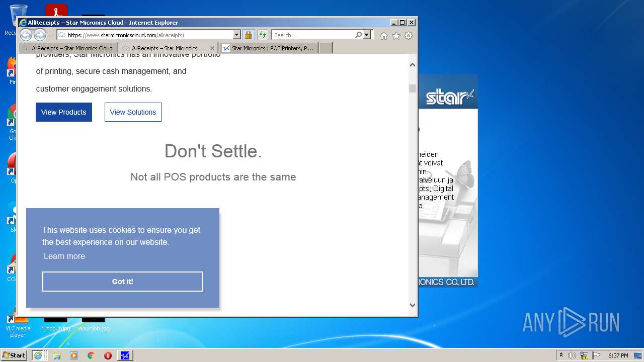Go forward with the IE forward arrow
The width and height of the screenshot is (644, 362).
[x=40, y=35]
